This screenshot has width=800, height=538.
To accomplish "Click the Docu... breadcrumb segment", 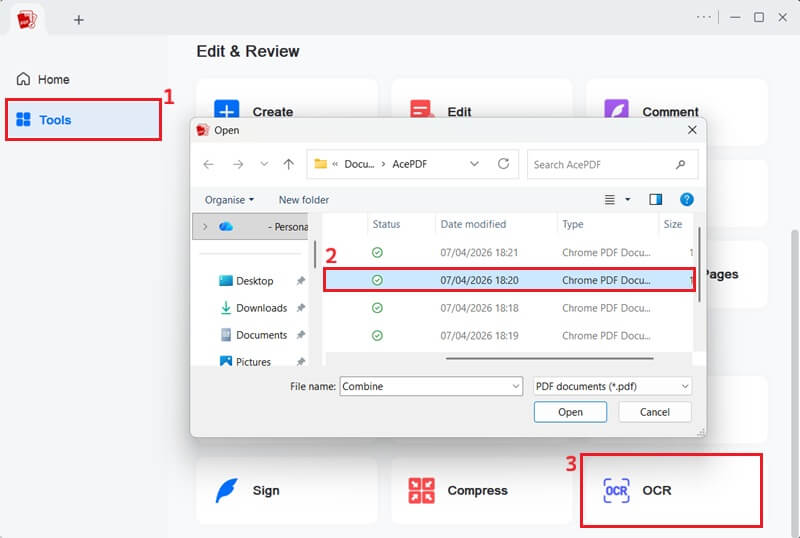I will (x=359, y=164).
